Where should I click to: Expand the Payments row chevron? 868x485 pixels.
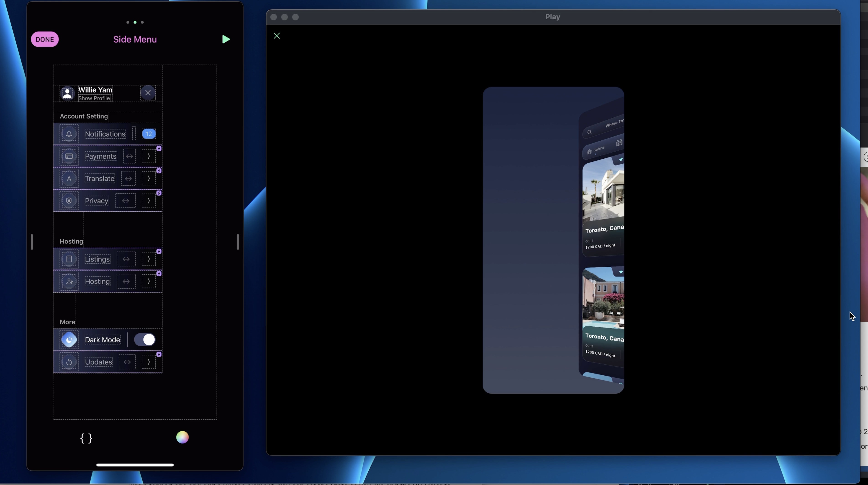(x=149, y=156)
